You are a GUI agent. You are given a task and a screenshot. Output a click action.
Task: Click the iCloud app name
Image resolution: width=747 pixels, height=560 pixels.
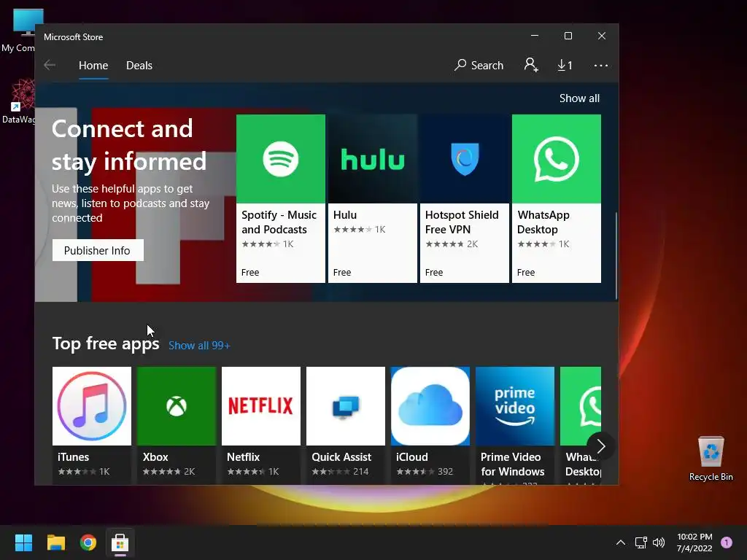point(411,457)
